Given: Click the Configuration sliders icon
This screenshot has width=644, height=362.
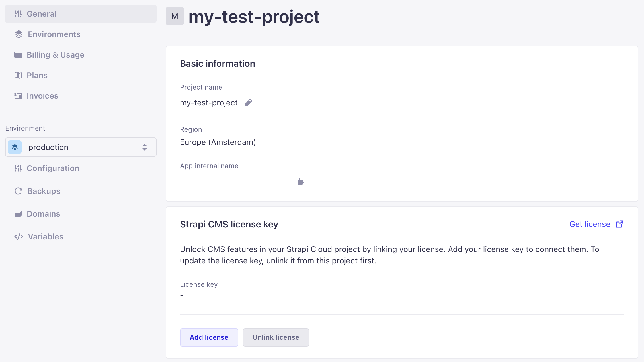Looking at the screenshot, I should pyautogui.click(x=18, y=168).
